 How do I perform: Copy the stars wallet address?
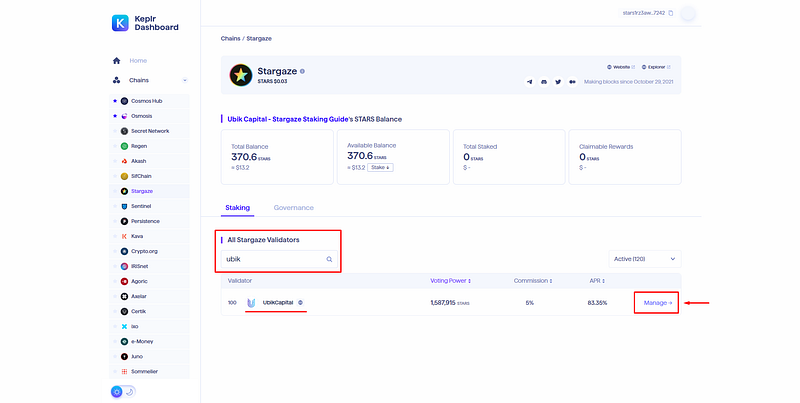[x=670, y=13]
